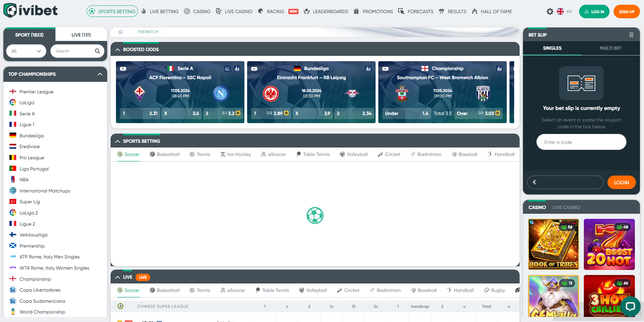Clear bet slip with trash icon

coord(631,35)
